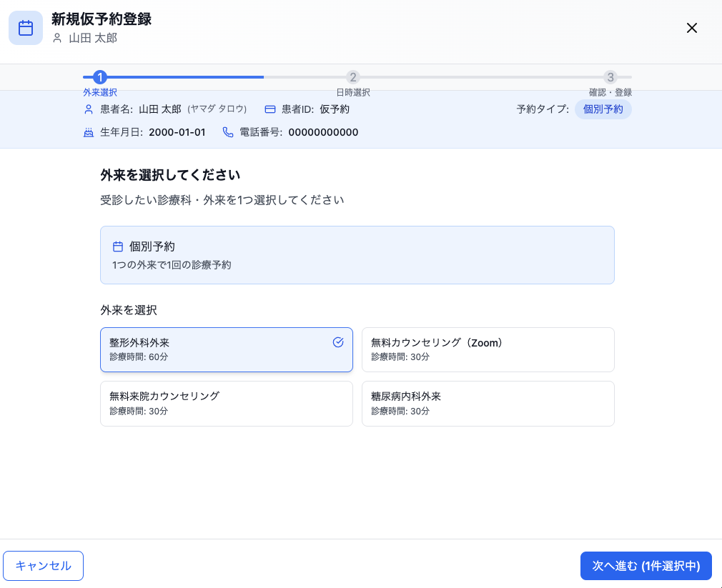Click the phone icon beside 電話番号
The height and width of the screenshot is (588, 722).
click(x=227, y=132)
